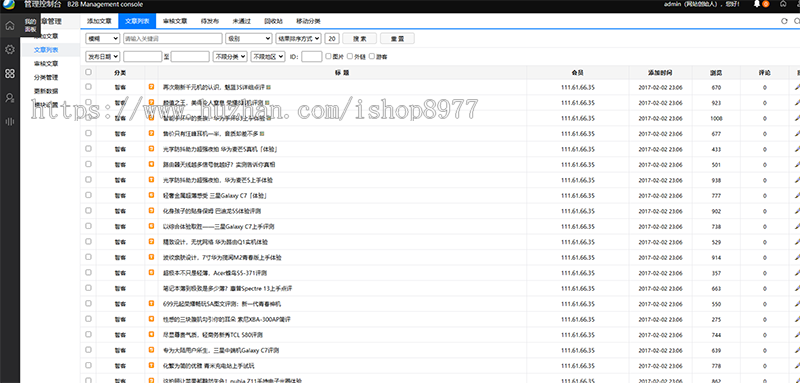Tick the 外链 filter checkbox
800x383 pixels.
coord(350,56)
